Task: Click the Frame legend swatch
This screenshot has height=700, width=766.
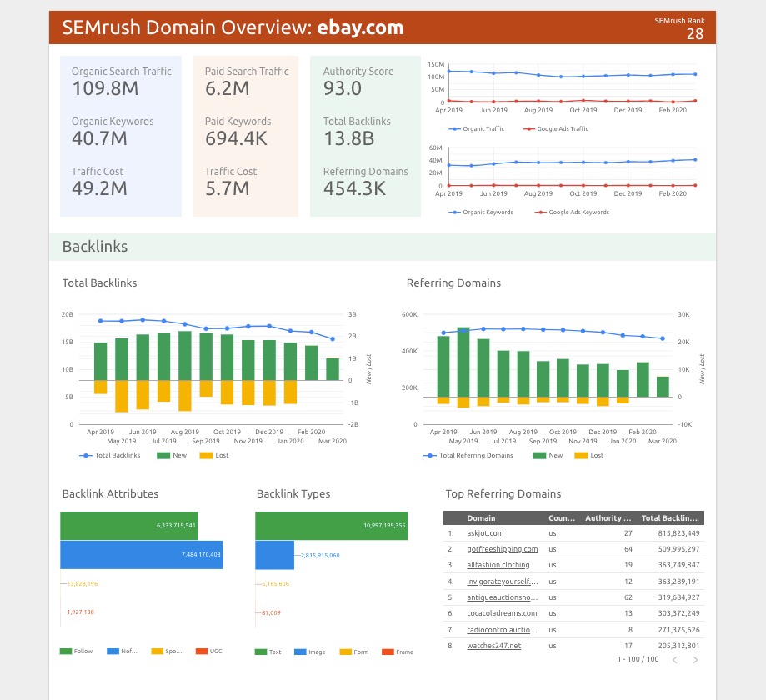Action: tap(388, 652)
